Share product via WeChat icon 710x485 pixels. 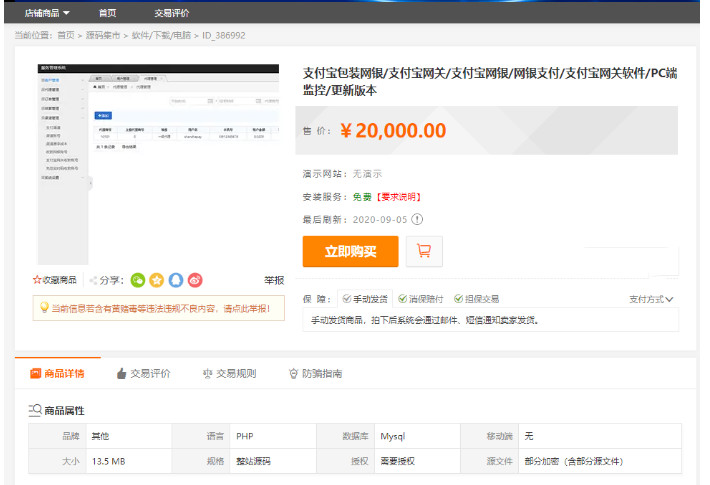(138, 281)
